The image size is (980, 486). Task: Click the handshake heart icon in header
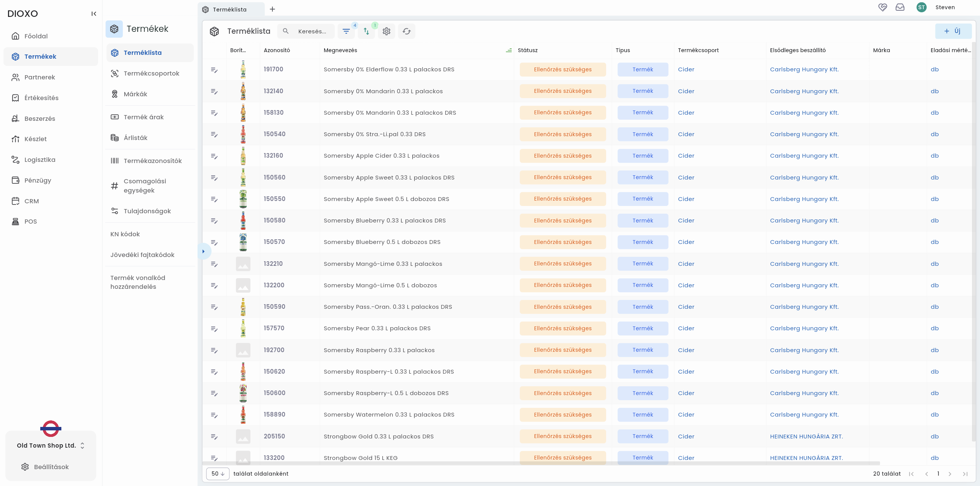[883, 7]
